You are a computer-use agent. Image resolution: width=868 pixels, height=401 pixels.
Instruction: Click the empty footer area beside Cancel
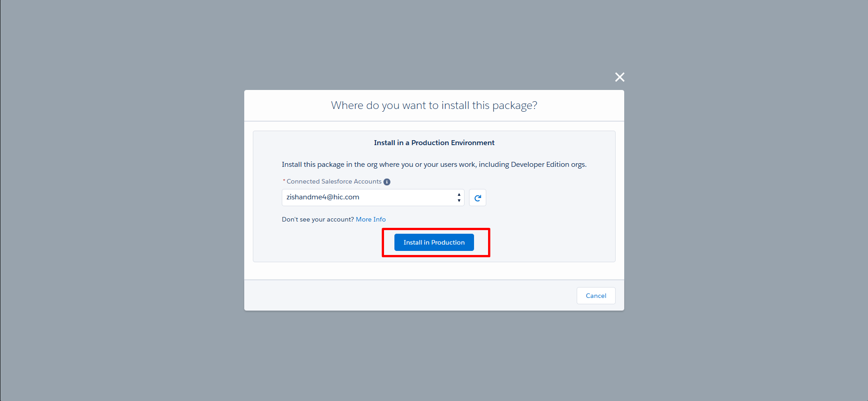[x=407, y=296]
